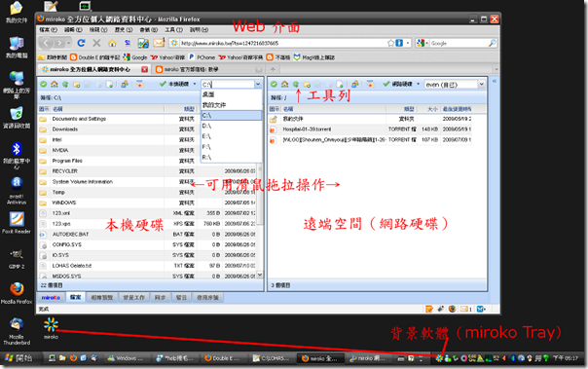Click the mail envelope icon in navigation toolbar

(159, 43)
